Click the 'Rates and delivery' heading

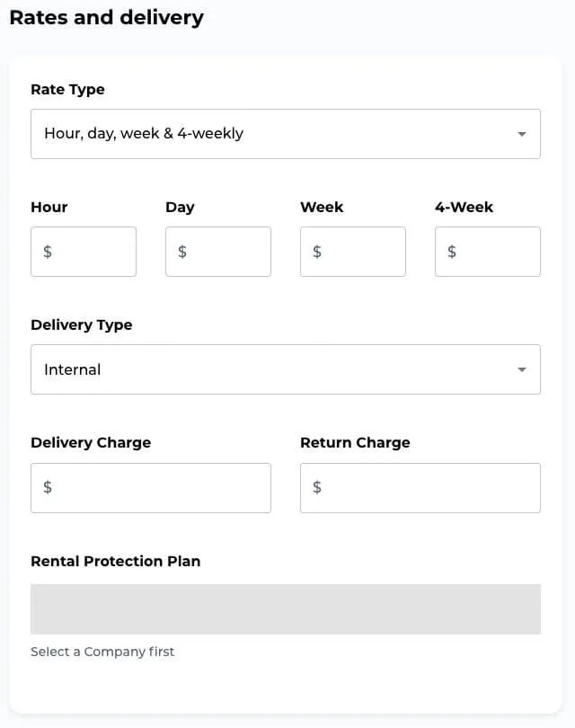106,17
